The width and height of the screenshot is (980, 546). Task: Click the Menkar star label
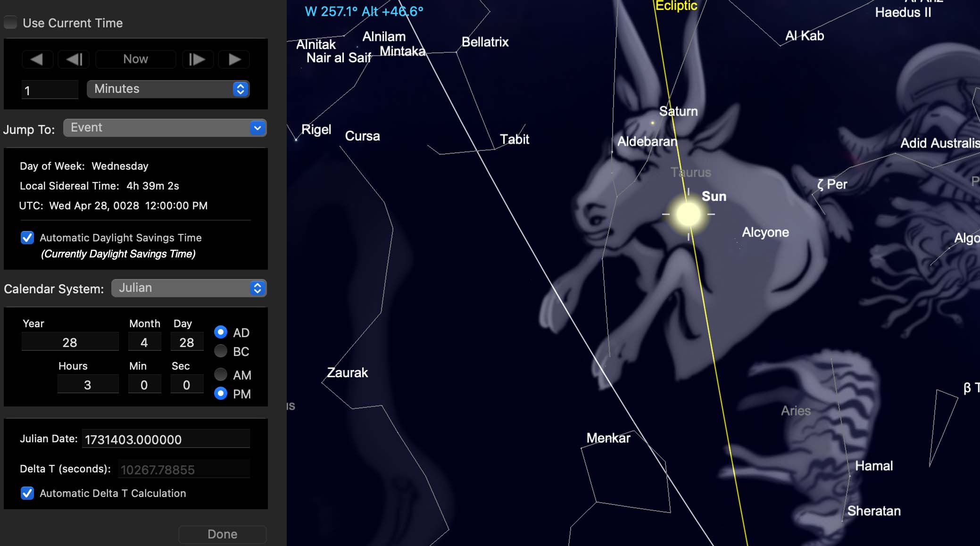(608, 438)
